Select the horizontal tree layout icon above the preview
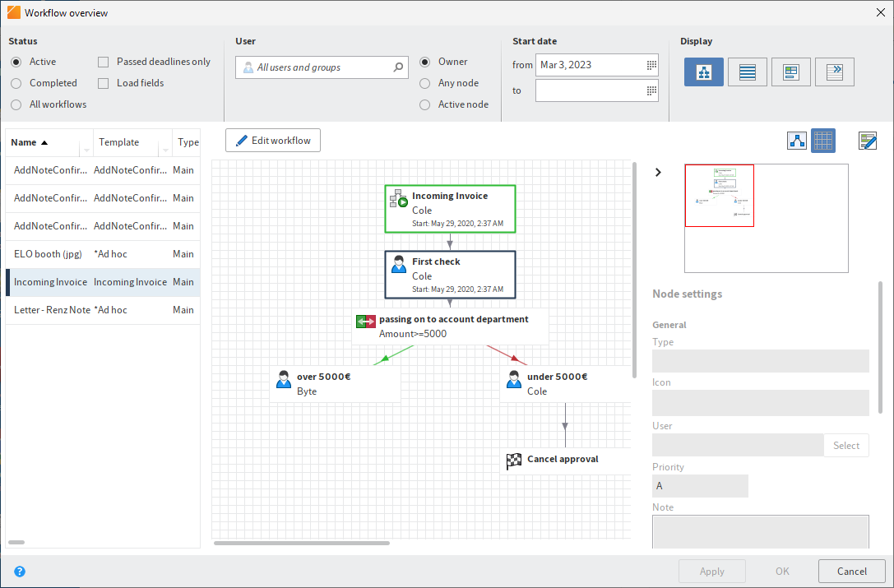Viewport: 894px width, 588px height. click(x=796, y=140)
